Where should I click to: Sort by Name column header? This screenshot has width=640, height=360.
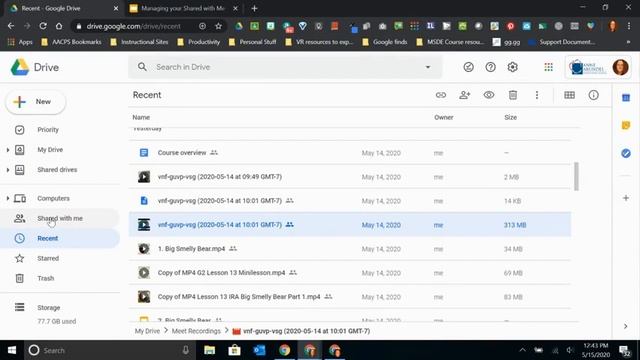tap(141, 117)
